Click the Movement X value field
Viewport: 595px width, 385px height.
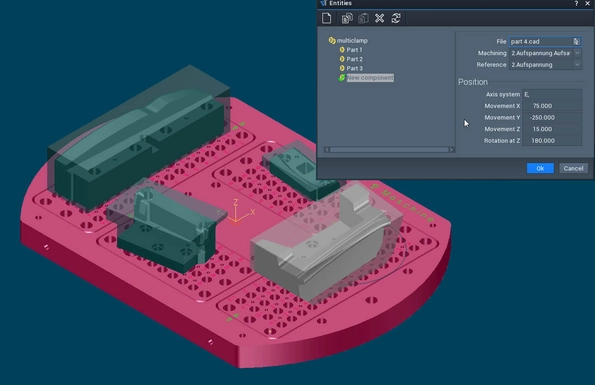552,106
